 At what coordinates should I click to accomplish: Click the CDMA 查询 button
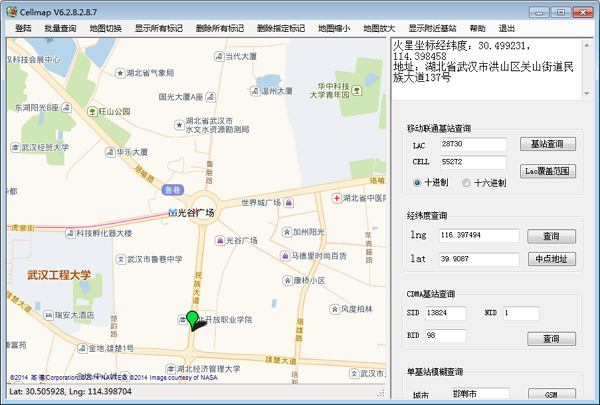point(551,338)
